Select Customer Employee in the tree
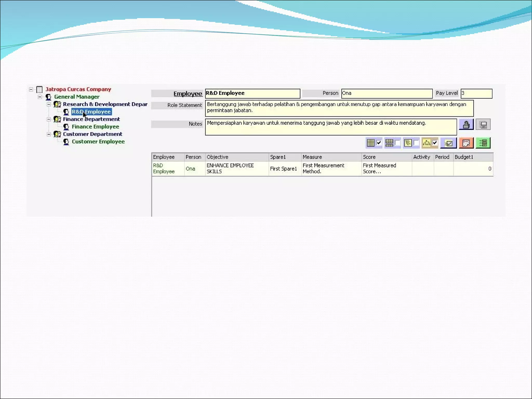The width and height of the screenshot is (532, 399). click(98, 142)
